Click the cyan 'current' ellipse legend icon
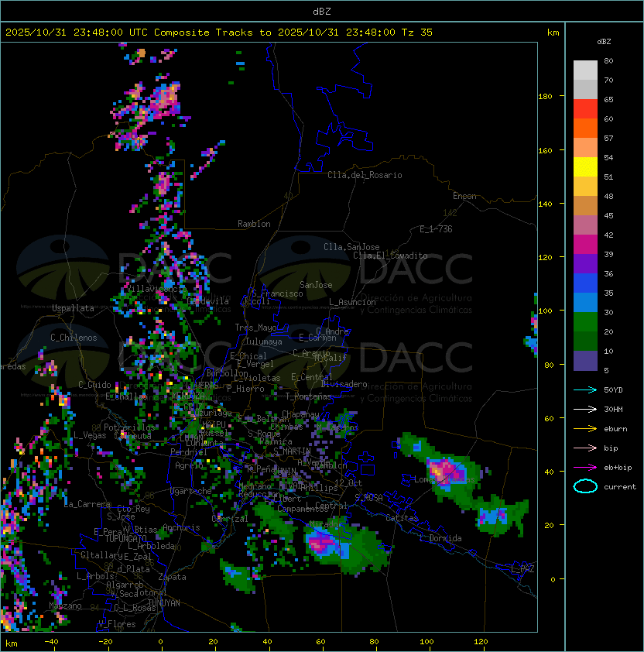This screenshot has height=652, width=644. click(x=585, y=486)
